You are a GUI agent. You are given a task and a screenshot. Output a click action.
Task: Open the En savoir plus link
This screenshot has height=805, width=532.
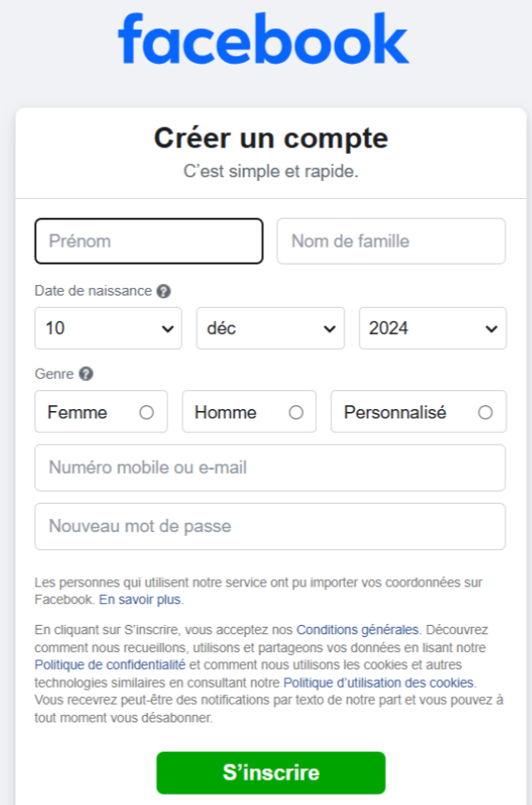(x=140, y=600)
